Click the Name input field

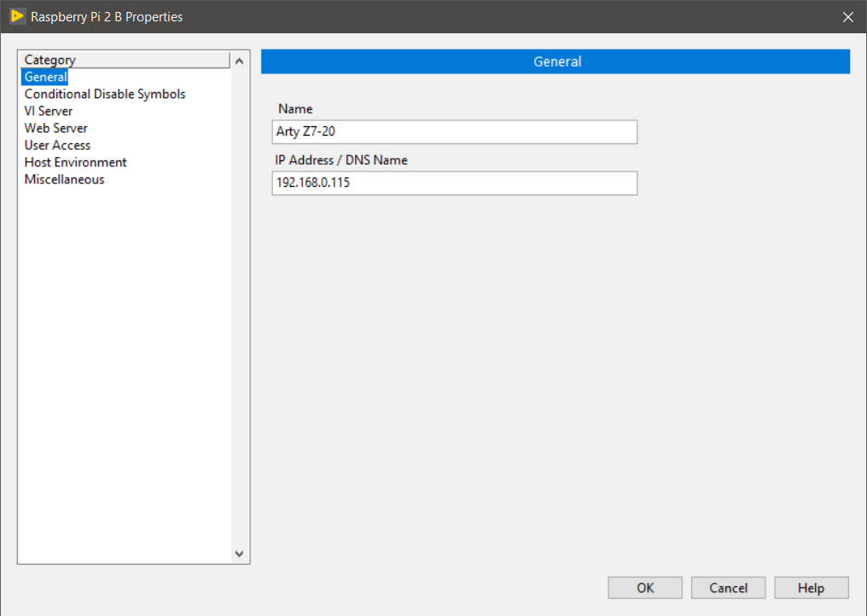pyautogui.click(x=455, y=131)
